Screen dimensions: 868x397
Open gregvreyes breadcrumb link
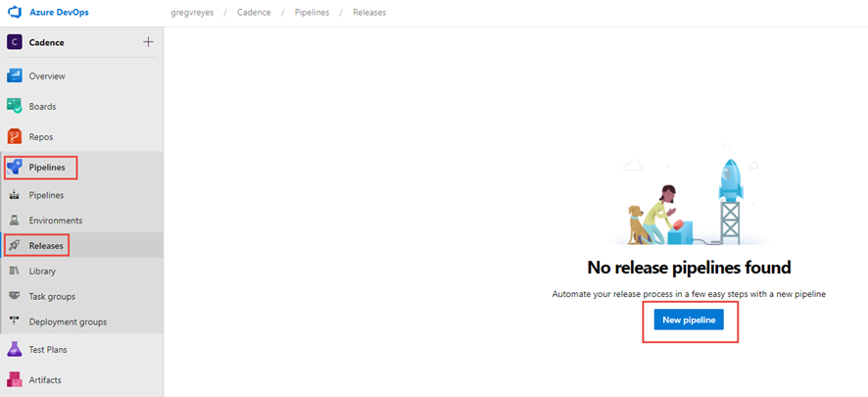[192, 12]
